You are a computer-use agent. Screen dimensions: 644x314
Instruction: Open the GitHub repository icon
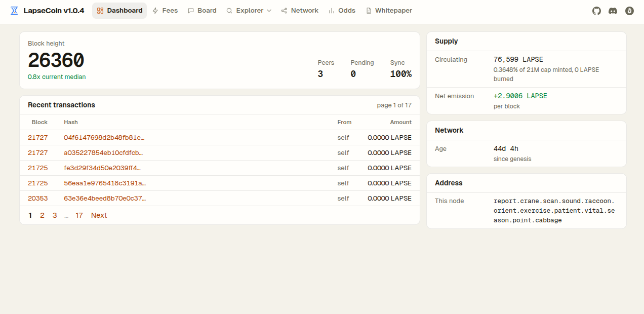point(596,11)
